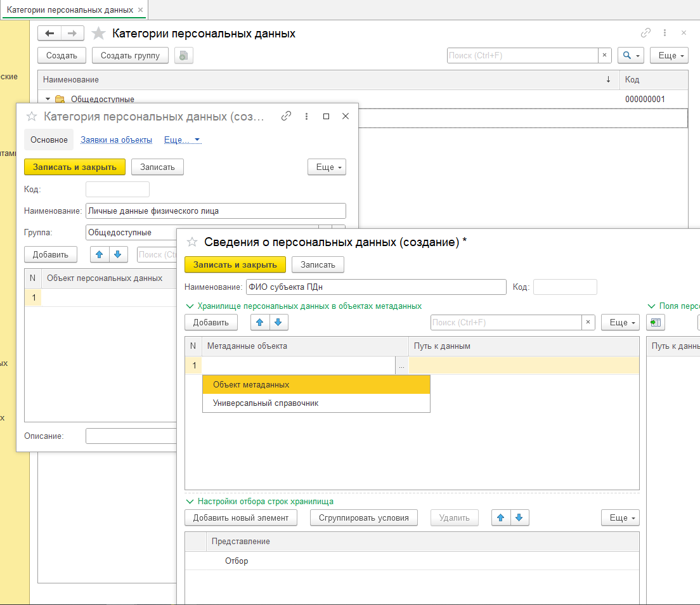
Task: Click the magnifier search icon button
Action: tap(631, 56)
